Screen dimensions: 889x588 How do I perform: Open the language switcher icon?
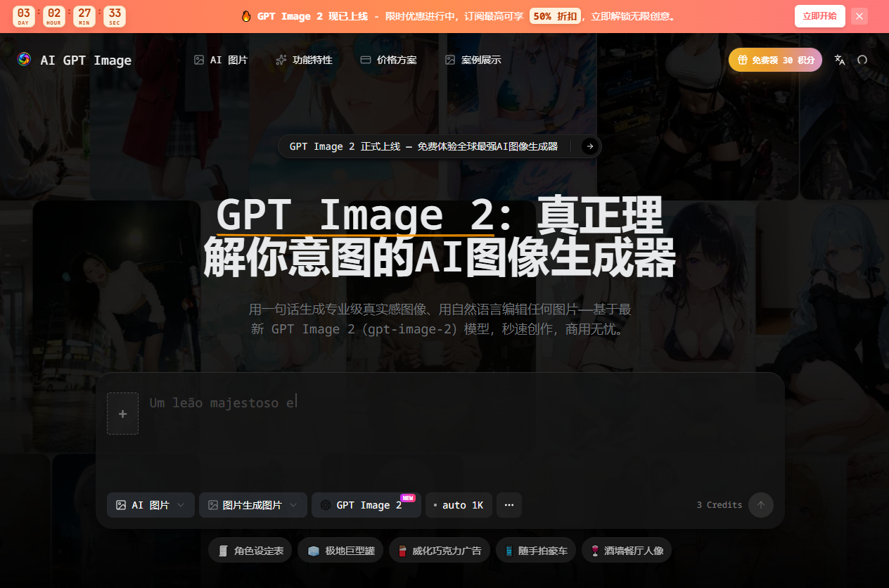[840, 60]
